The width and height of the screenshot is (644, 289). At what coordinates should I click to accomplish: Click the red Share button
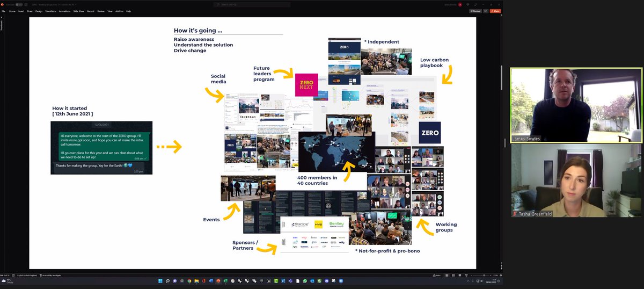tap(495, 11)
